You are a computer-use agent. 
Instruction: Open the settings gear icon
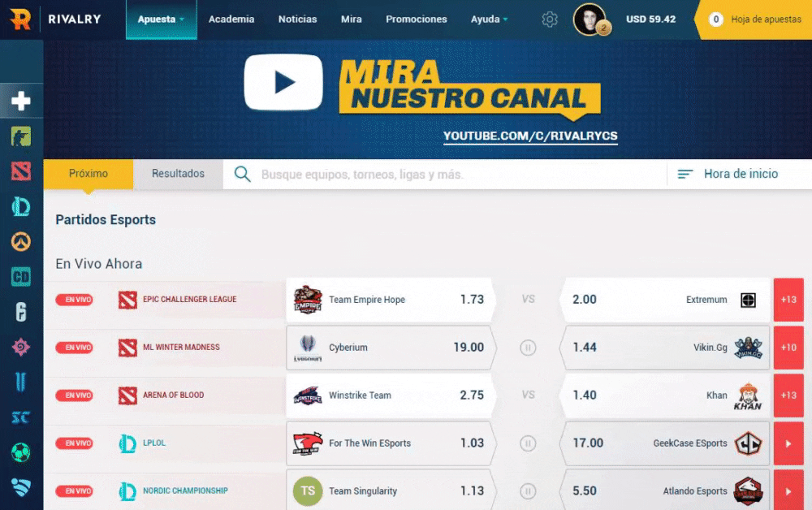click(550, 19)
